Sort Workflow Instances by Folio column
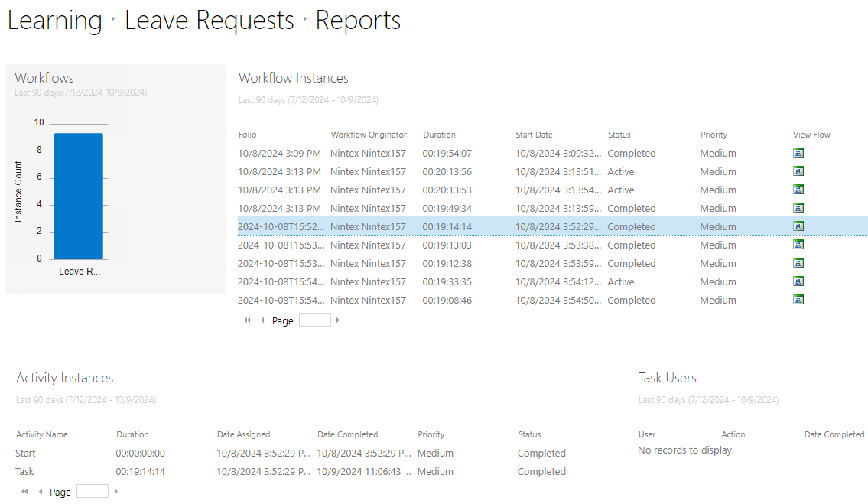The height and width of the screenshot is (504, 868). (x=248, y=135)
